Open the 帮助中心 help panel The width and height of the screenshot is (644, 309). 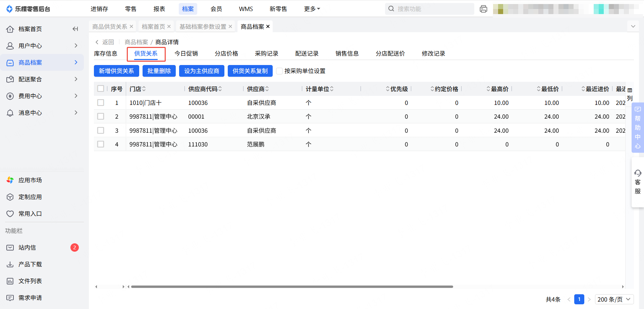click(637, 128)
